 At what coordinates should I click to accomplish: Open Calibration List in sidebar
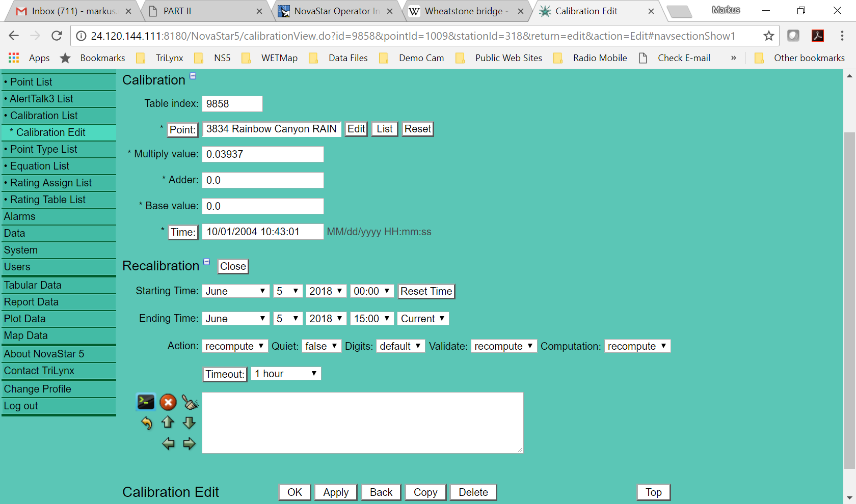point(44,116)
